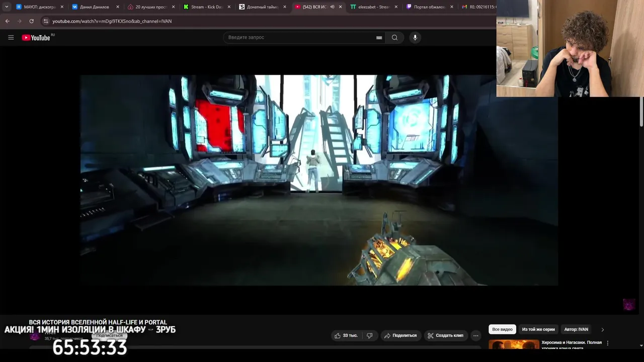Like the video with 33 тыс. thumbs-up
644x362 pixels.
pyautogui.click(x=346, y=335)
